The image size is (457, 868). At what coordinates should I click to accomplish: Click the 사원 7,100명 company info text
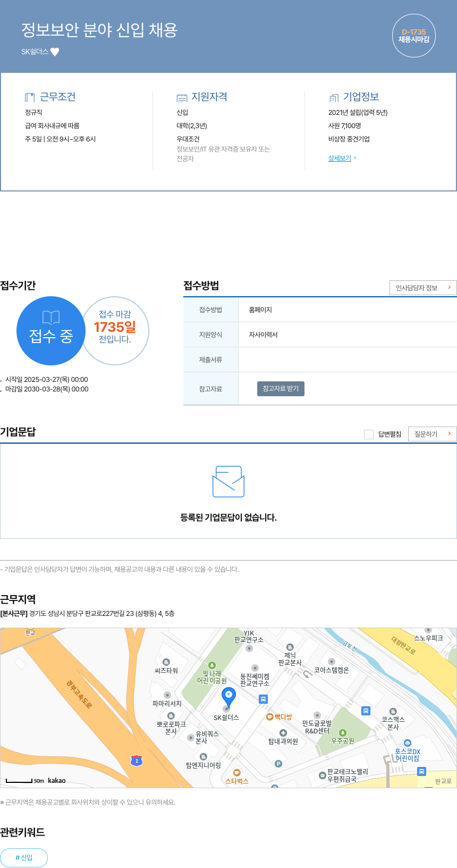(x=345, y=126)
